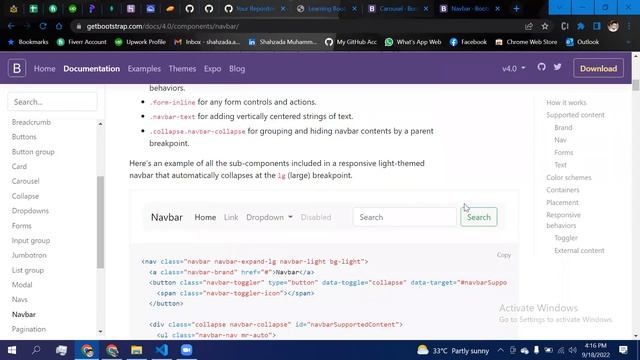
Task: Click the page vertical scrollbar thumb
Action: (636, 86)
